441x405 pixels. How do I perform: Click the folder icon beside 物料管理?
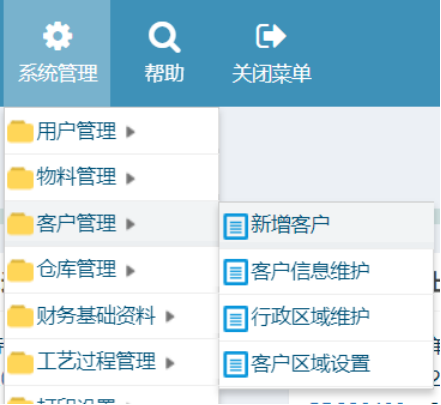pyautogui.click(x=20, y=178)
